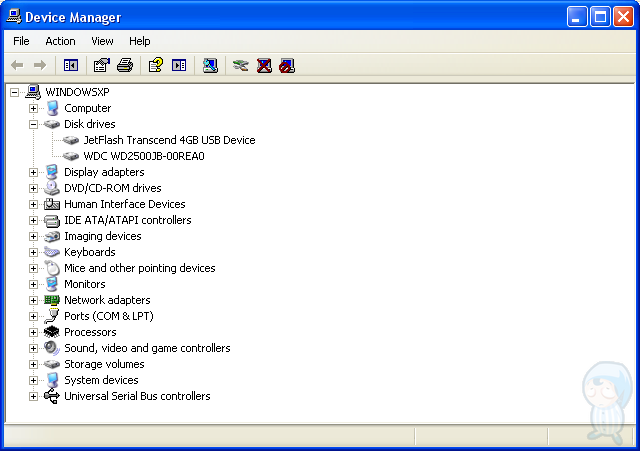
Task: Expand the IDE ATA/ATAPI controllers node
Action: click(33, 220)
